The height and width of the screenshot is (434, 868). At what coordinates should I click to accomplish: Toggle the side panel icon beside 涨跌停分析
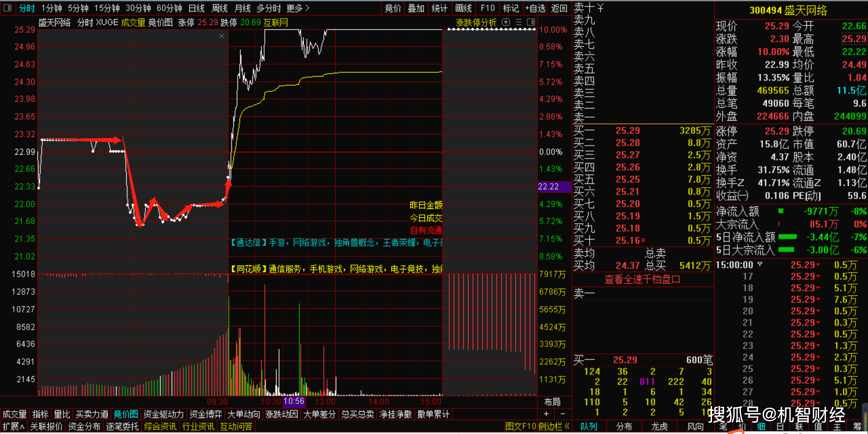tap(531, 22)
